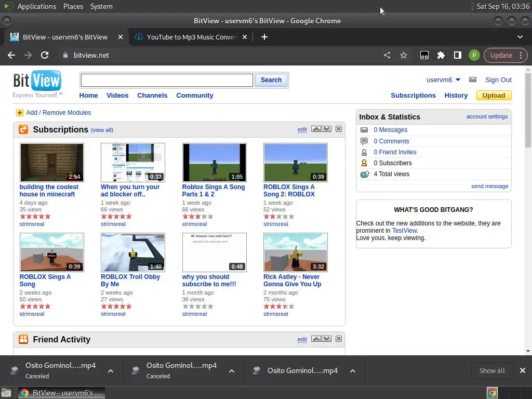Image resolution: width=532 pixels, height=399 pixels.
Task: Open the mail envelope icon next to uservm6
Action: click(x=473, y=79)
